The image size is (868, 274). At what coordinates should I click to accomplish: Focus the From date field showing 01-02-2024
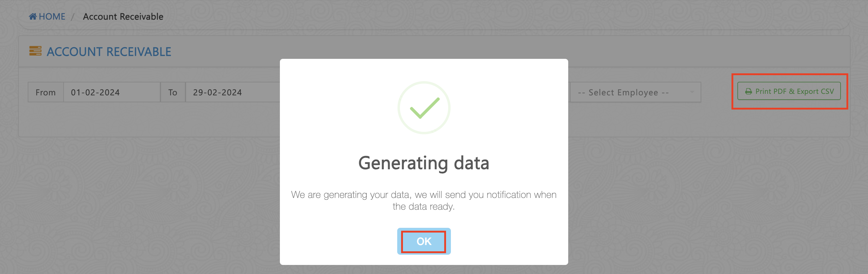[x=111, y=92]
